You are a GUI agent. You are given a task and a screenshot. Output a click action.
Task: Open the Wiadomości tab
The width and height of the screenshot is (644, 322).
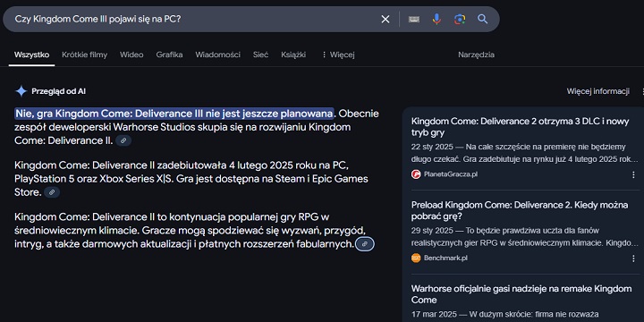coord(217,55)
